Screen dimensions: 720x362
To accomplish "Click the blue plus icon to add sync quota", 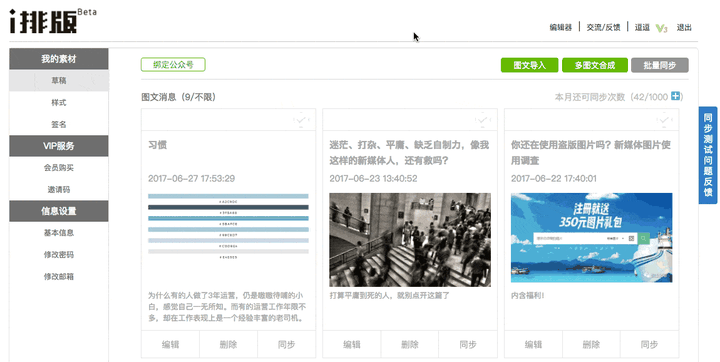I will [675, 96].
